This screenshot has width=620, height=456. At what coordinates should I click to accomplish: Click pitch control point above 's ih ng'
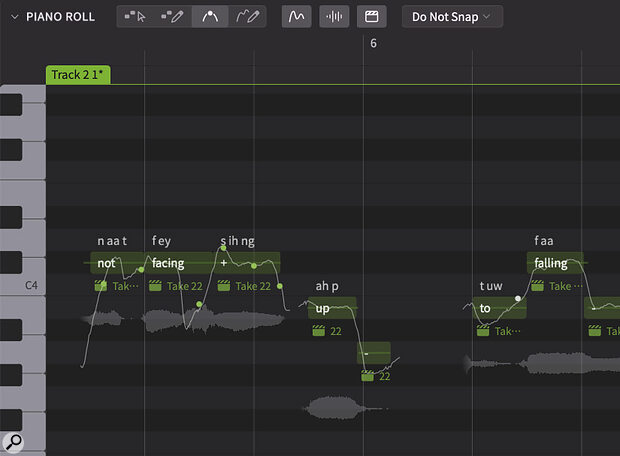coord(223,248)
